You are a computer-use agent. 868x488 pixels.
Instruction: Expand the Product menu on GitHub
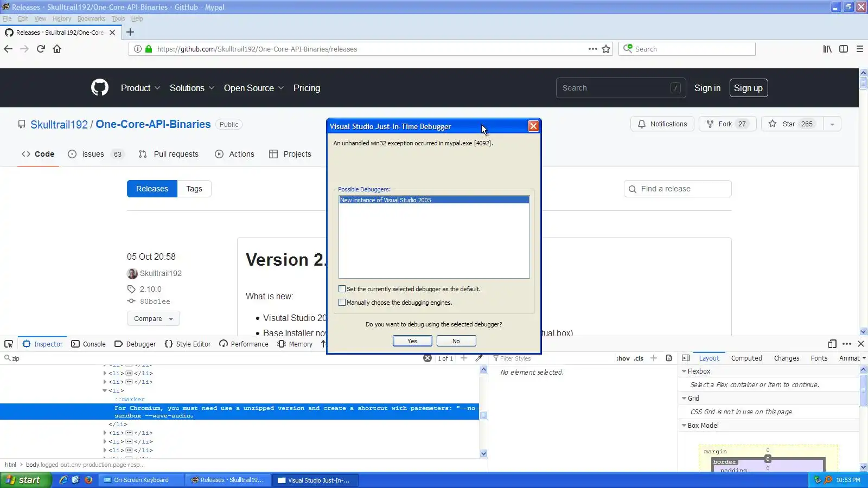point(141,88)
